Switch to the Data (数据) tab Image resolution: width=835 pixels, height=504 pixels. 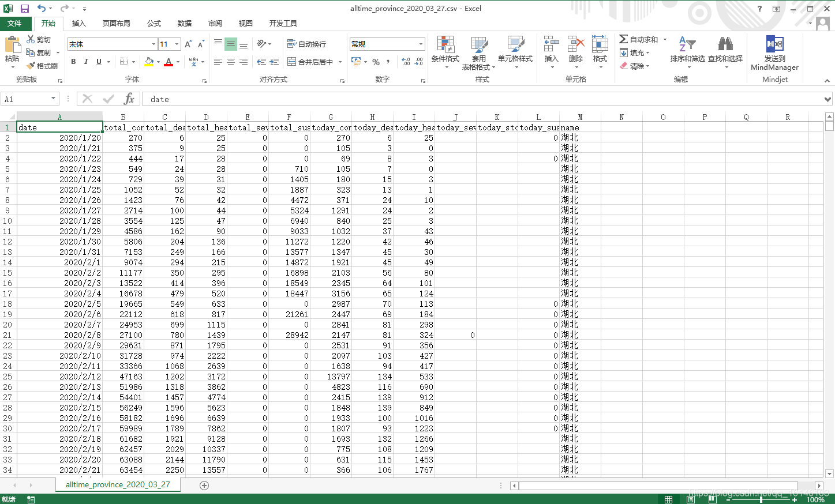click(x=185, y=24)
